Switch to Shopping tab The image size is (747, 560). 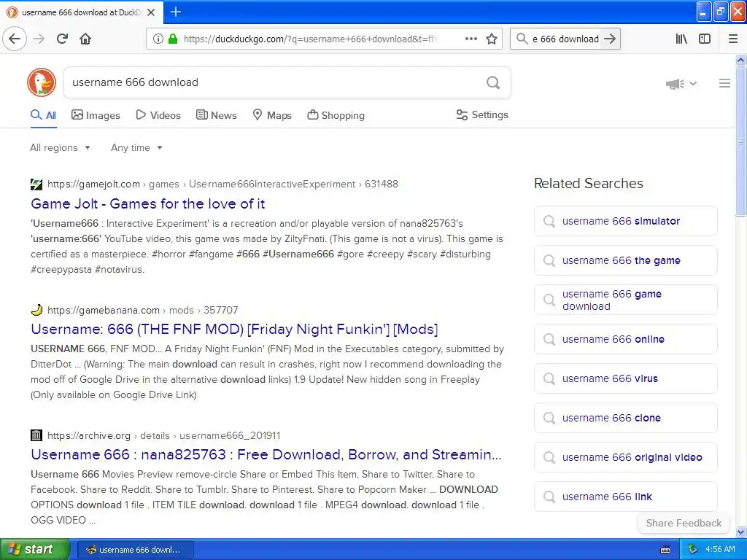[336, 115]
